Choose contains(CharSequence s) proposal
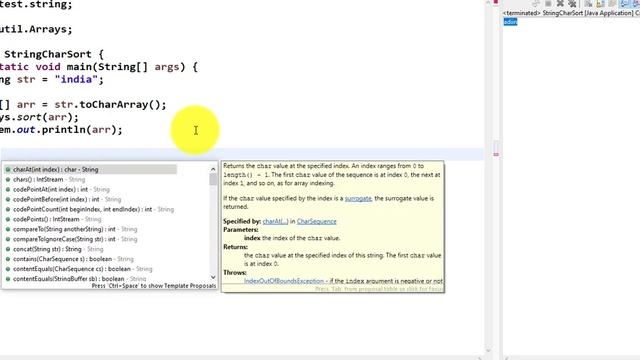Viewport: 640px width, 360px height. (69, 259)
